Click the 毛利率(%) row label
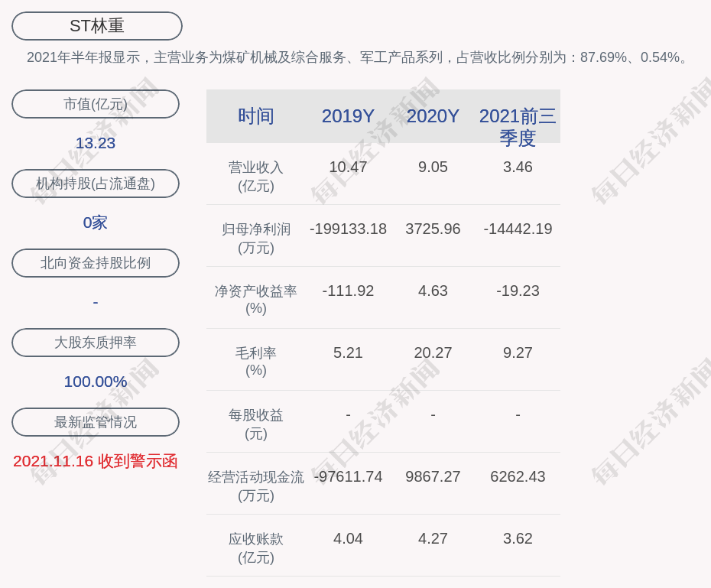This screenshot has height=588, width=711. [256, 362]
